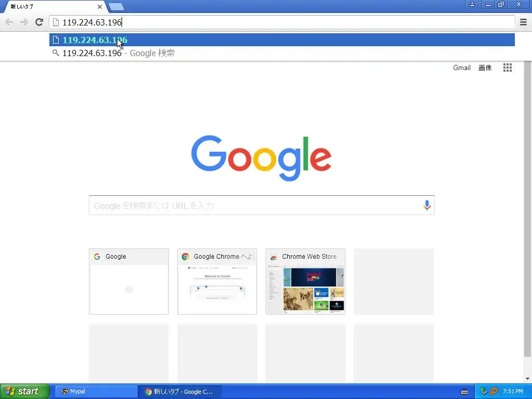
Task: Open the Windows start menu
Action: (x=24, y=391)
